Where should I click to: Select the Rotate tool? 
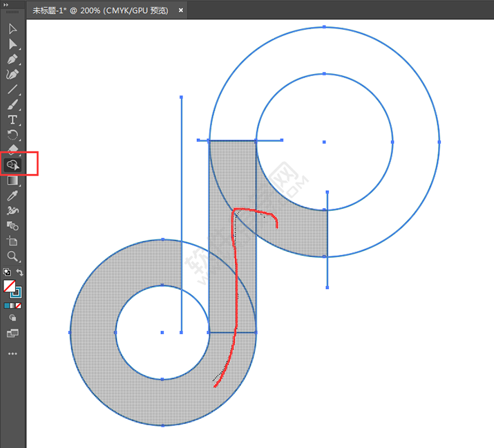(12, 135)
